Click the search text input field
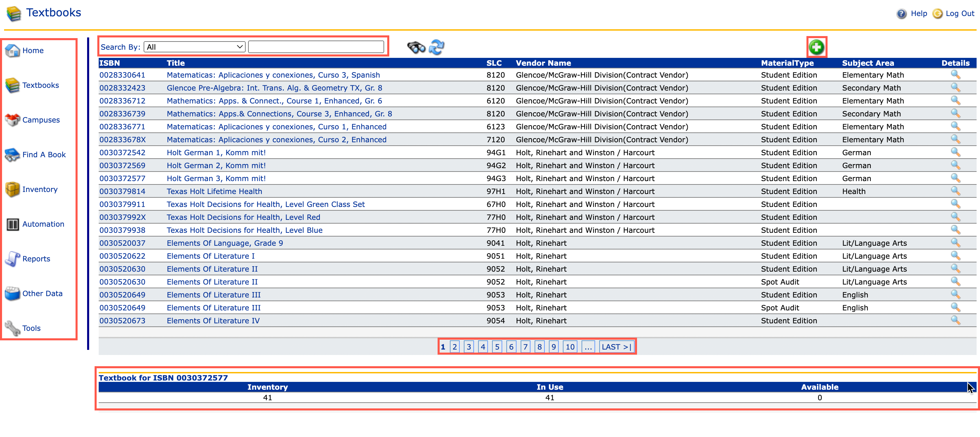The width and height of the screenshot is (980, 437). pos(316,47)
